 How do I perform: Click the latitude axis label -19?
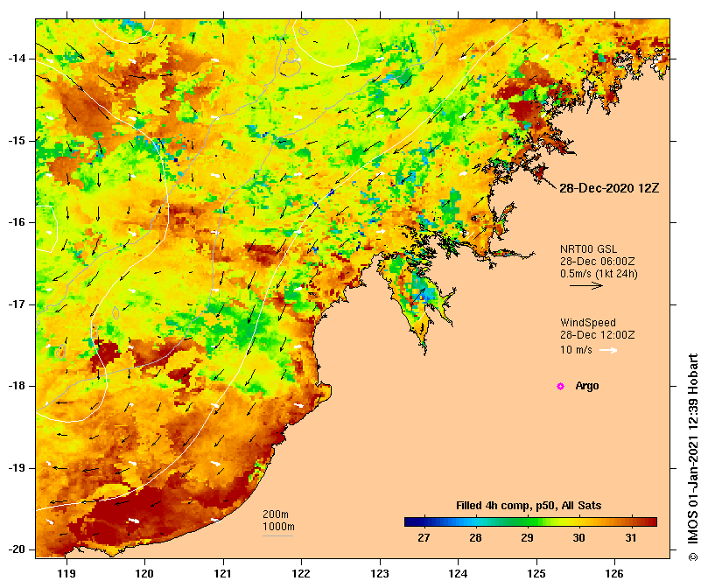click(x=17, y=468)
